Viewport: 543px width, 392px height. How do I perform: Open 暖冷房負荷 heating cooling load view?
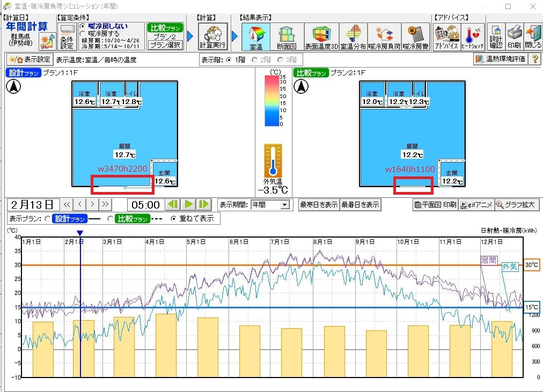(384, 36)
